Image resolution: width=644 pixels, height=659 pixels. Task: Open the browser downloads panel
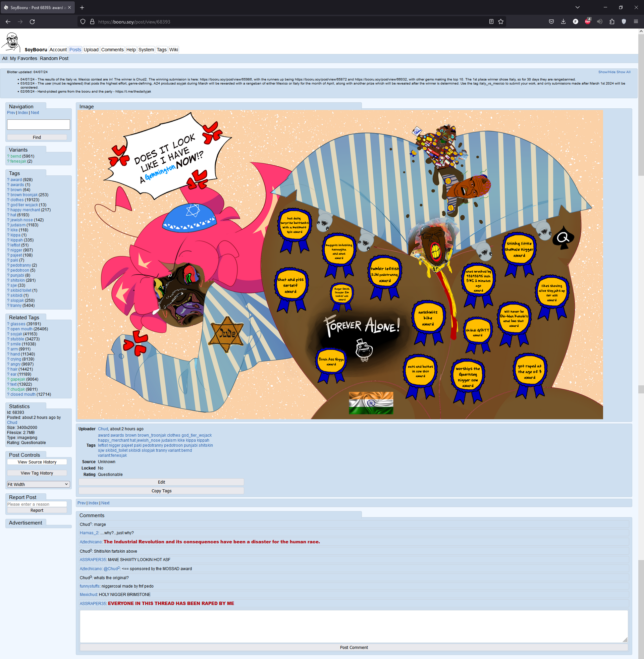[563, 22]
